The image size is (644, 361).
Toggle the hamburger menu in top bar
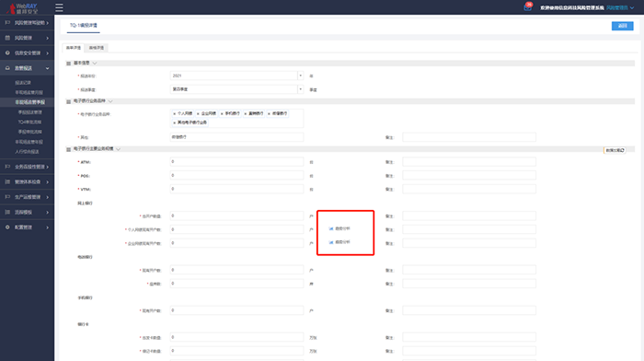[59, 7]
